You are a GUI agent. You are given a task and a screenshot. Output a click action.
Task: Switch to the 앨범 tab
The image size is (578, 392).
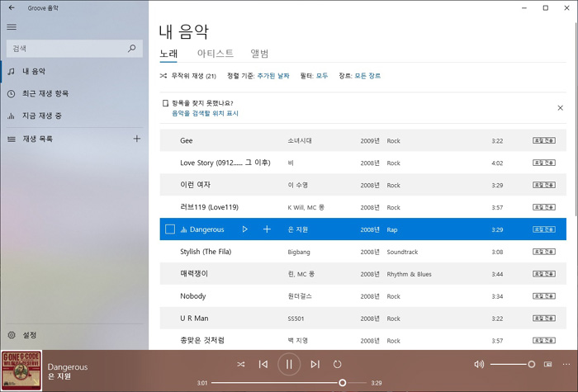coord(259,54)
